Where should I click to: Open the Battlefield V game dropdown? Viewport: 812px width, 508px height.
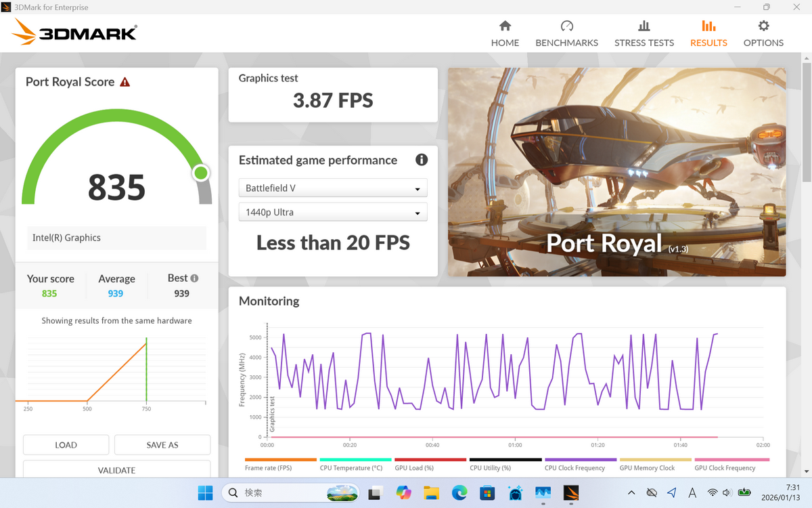tap(333, 188)
